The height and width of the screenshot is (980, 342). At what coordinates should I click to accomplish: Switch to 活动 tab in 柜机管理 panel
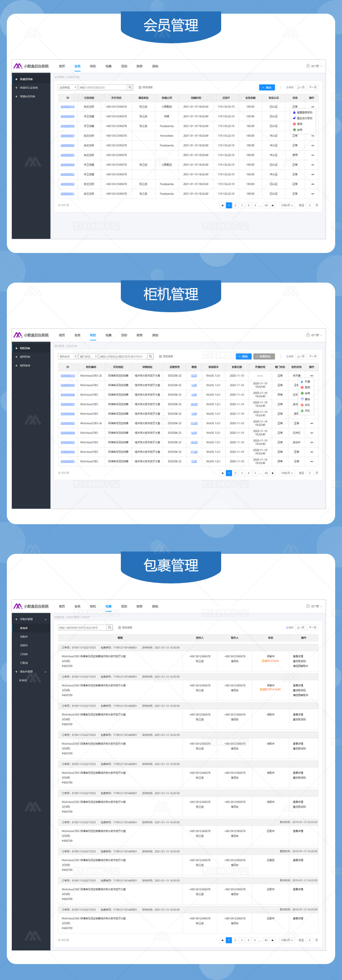click(x=124, y=335)
